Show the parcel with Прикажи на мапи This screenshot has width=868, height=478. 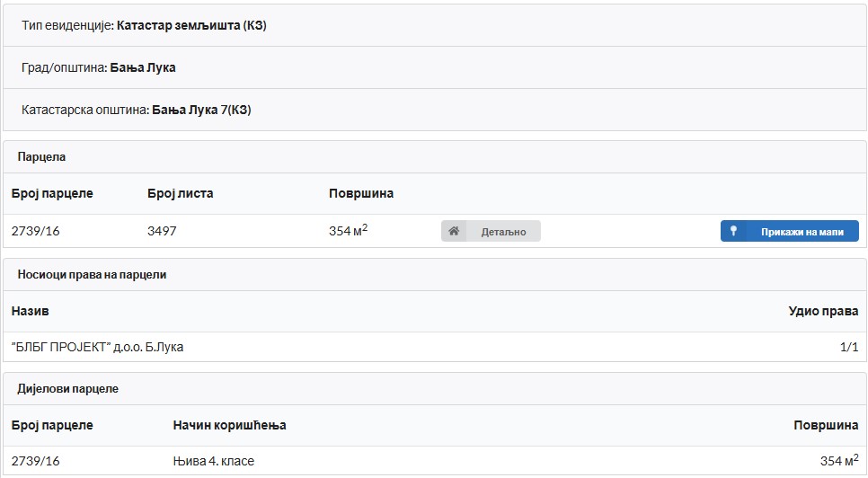tap(802, 231)
